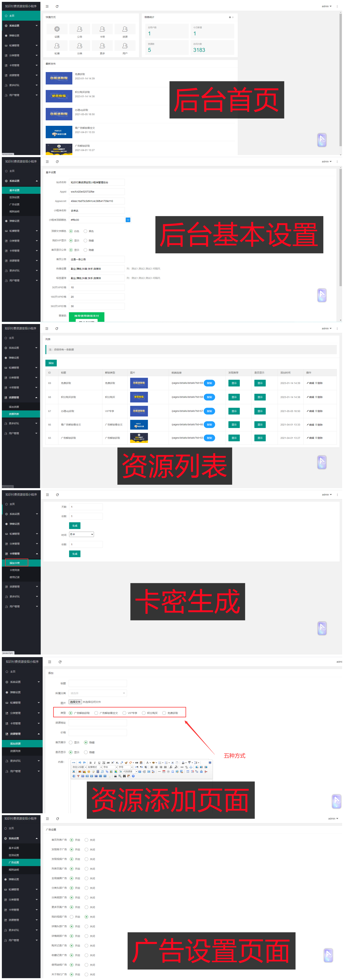
Task: Open the 字体 font dropdown in editor
Action: (x=110, y=767)
